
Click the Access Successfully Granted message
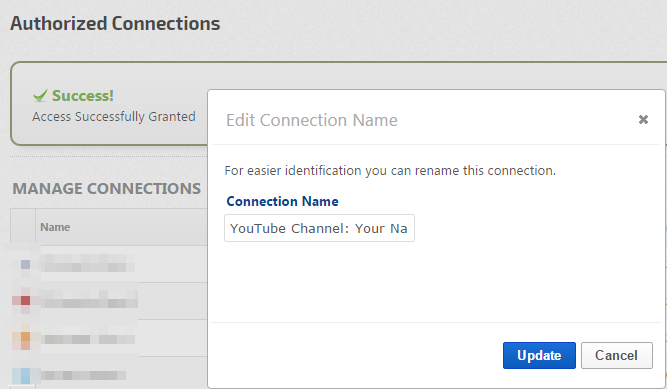[114, 117]
